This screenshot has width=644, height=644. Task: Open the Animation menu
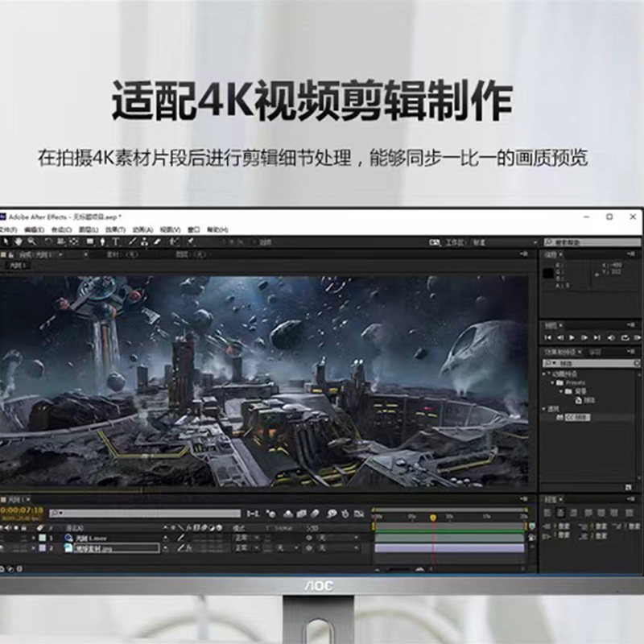[x=142, y=229]
